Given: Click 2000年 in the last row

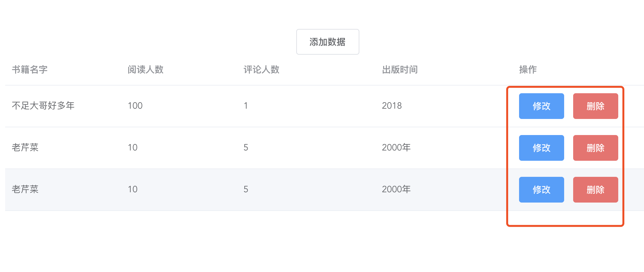Looking at the screenshot, I should [396, 189].
